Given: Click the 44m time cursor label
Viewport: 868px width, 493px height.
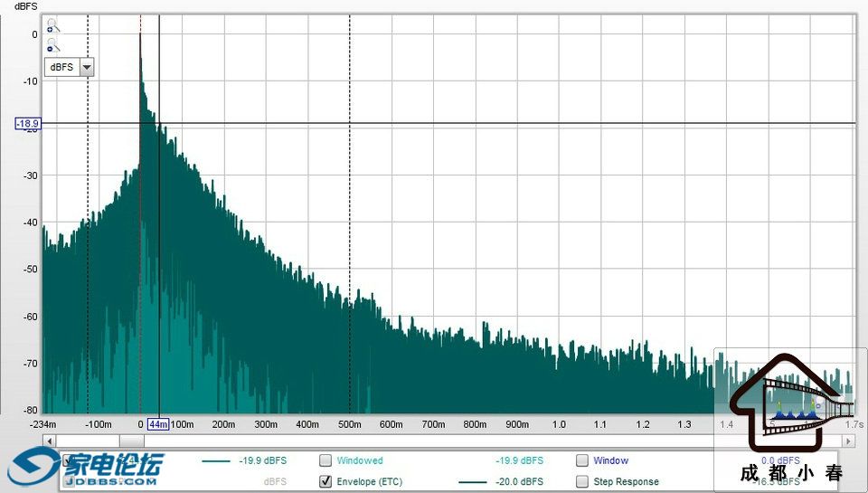Looking at the screenshot, I should coord(159,424).
